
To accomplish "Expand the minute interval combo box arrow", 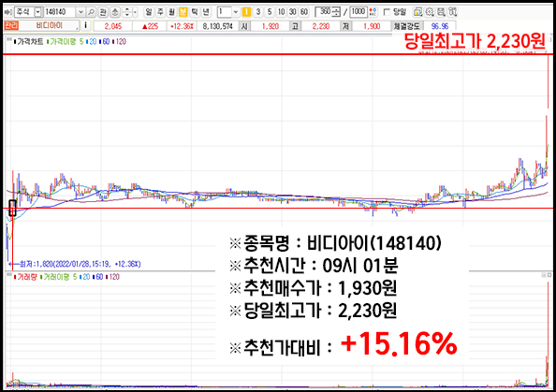I will (236, 12).
